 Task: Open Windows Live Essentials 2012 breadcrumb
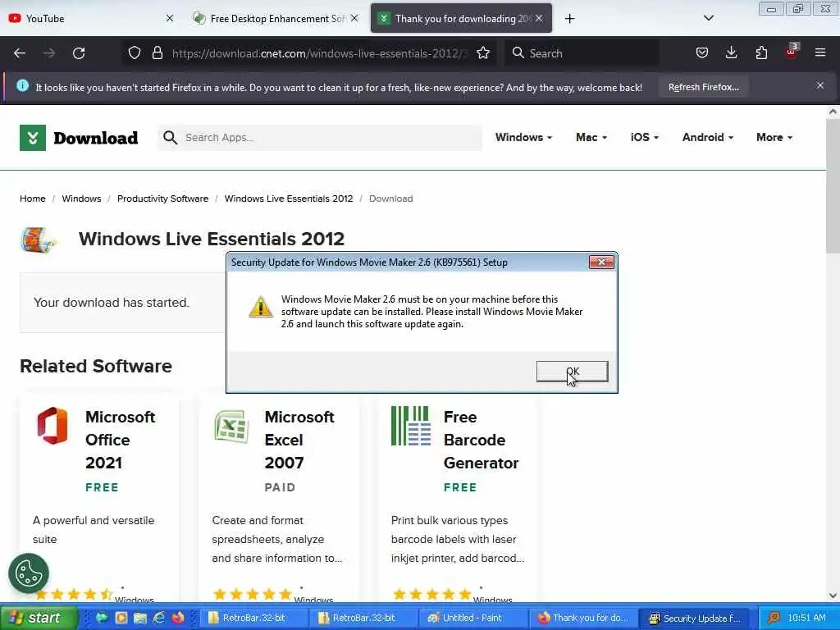(289, 199)
